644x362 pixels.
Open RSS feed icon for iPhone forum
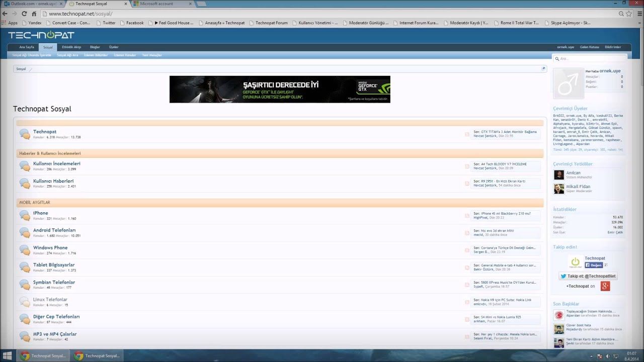(467, 216)
